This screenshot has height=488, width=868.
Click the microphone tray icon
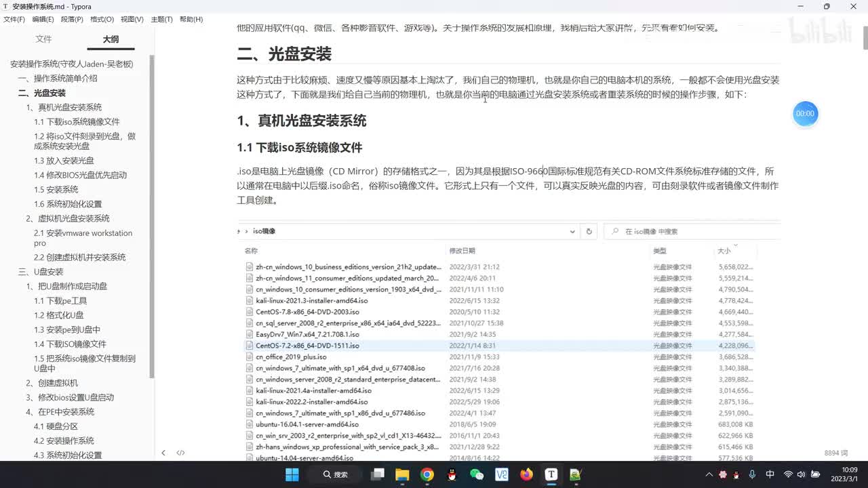(752, 474)
